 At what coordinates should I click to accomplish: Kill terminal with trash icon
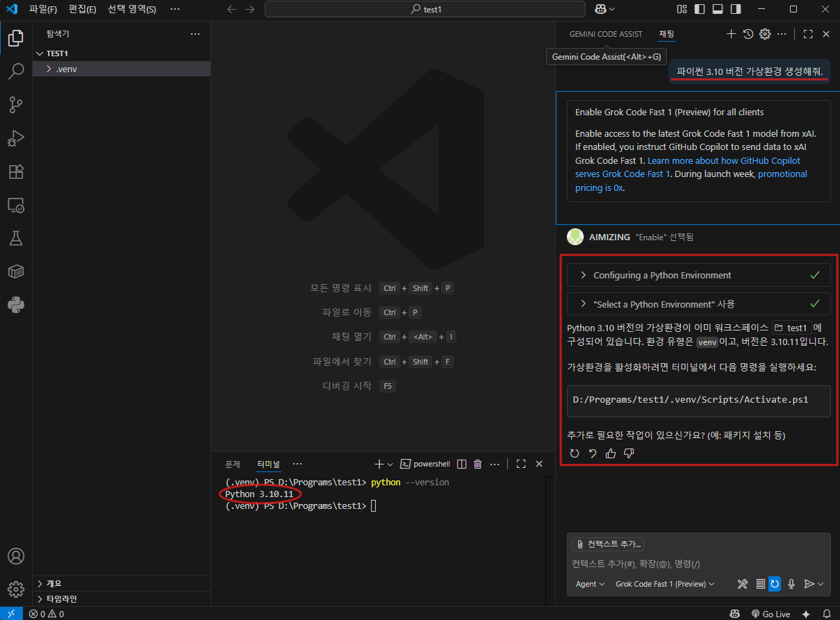coord(478,464)
